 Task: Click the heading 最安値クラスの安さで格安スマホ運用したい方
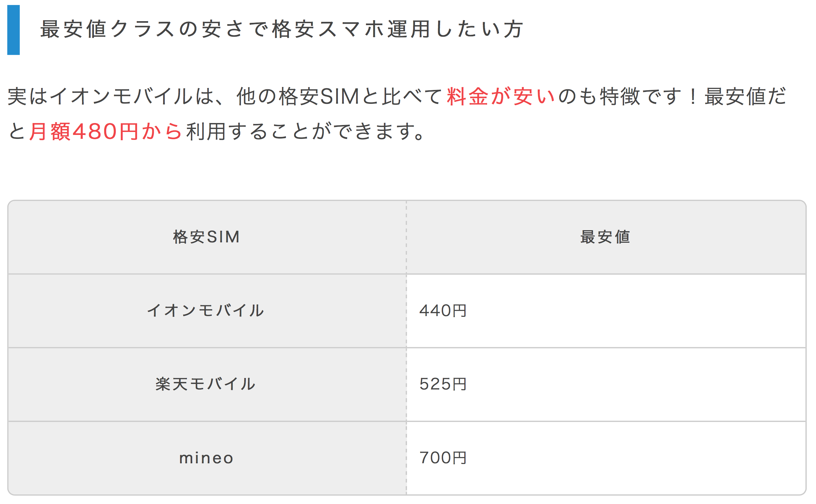pyautogui.click(x=282, y=29)
